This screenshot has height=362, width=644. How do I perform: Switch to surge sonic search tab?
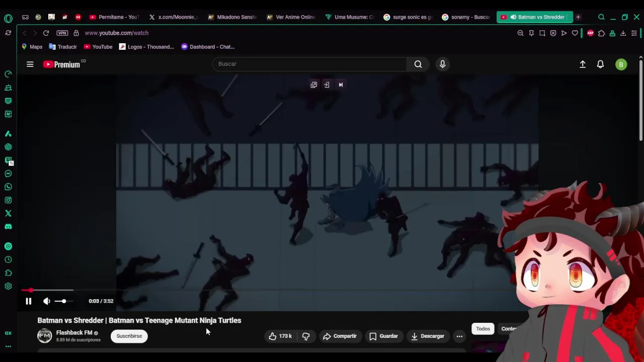click(409, 17)
